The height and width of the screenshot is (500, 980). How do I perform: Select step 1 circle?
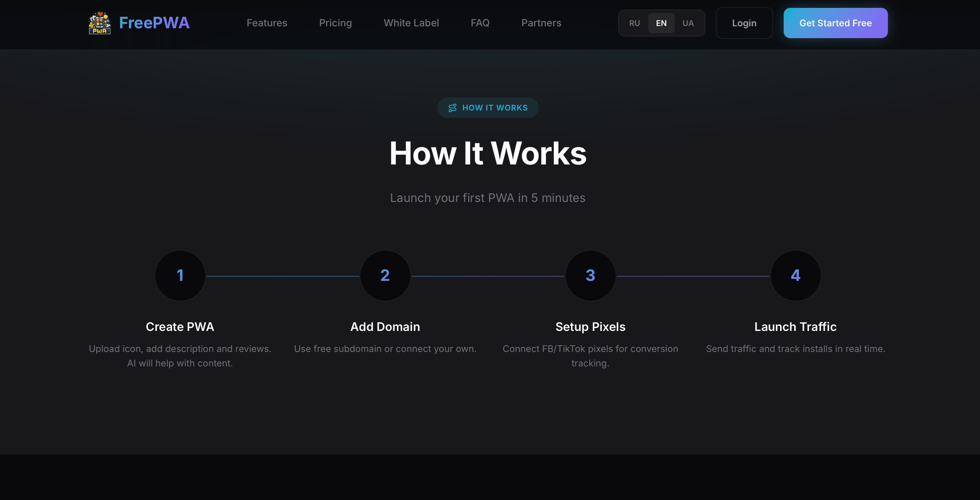click(180, 276)
